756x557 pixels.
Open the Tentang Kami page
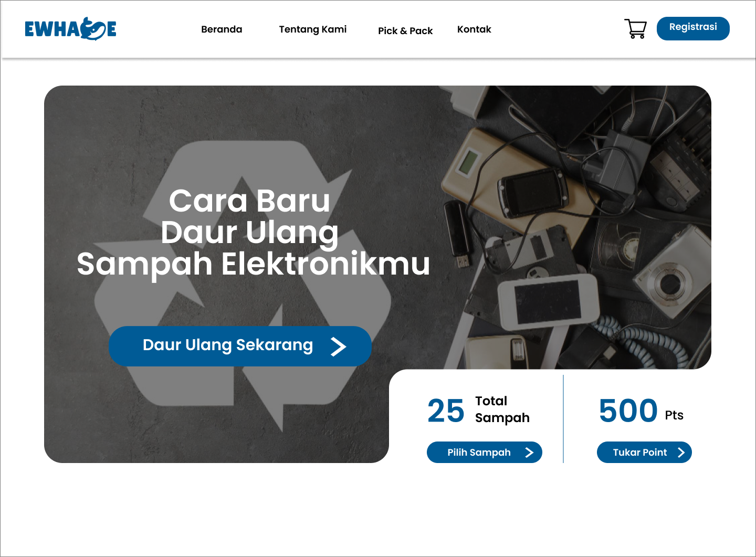(x=313, y=29)
